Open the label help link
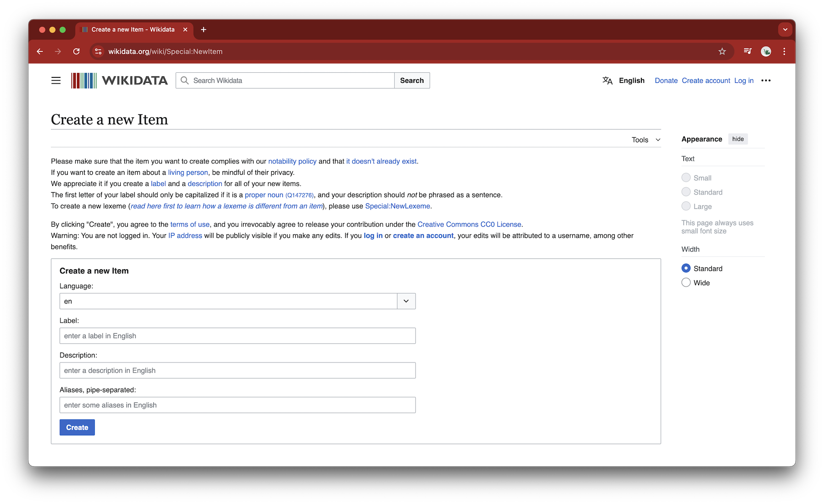Image resolution: width=824 pixels, height=504 pixels. click(x=158, y=184)
